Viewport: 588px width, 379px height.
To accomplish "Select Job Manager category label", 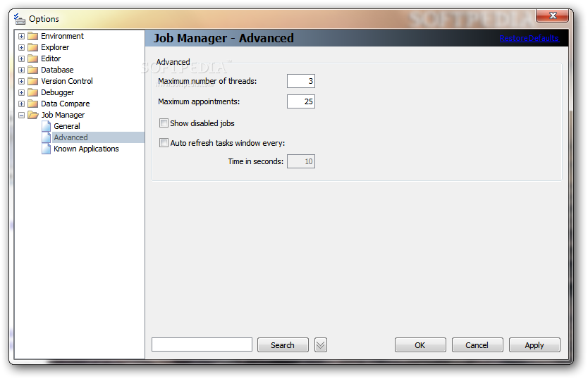I will pos(63,115).
